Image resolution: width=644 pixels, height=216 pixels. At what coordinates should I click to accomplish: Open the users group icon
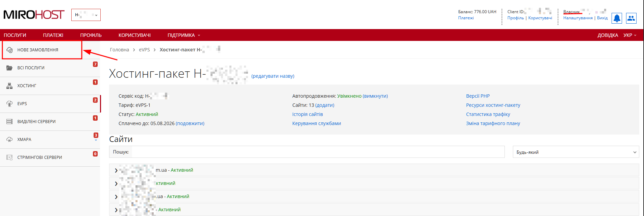click(631, 18)
